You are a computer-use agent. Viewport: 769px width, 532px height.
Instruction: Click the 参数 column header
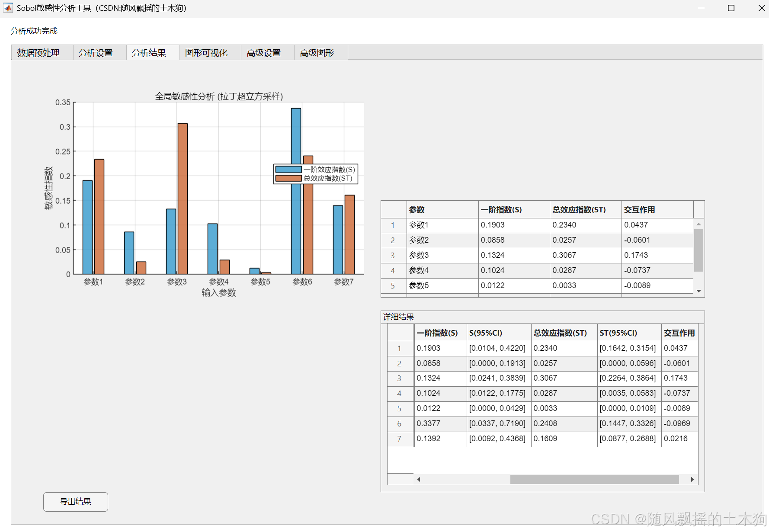[x=442, y=210]
